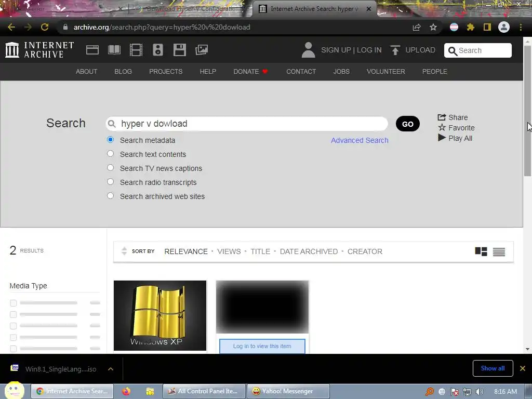Switch to tile view layout icon
532x399 pixels.
(x=481, y=251)
